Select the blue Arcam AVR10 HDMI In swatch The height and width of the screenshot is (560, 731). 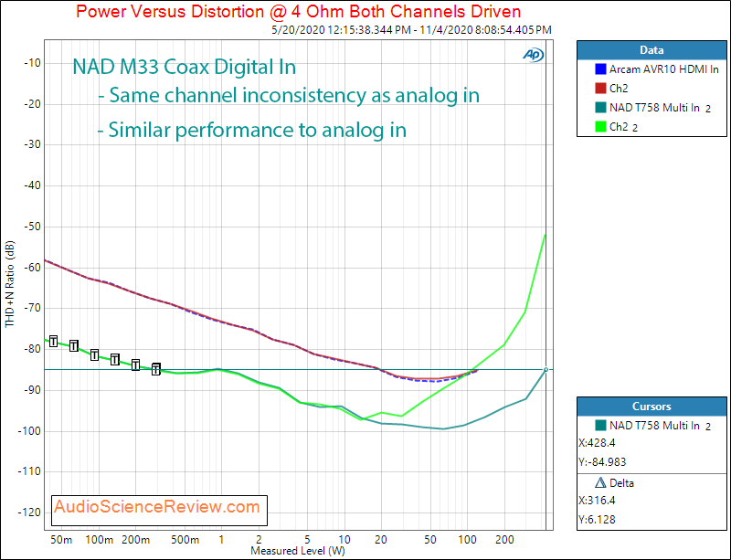click(600, 69)
